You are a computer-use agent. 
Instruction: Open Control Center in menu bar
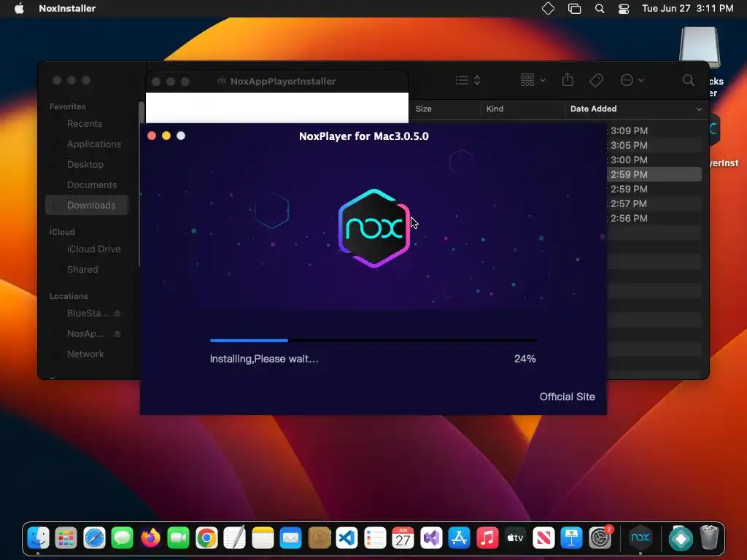pyautogui.click(x=624, y=9)
